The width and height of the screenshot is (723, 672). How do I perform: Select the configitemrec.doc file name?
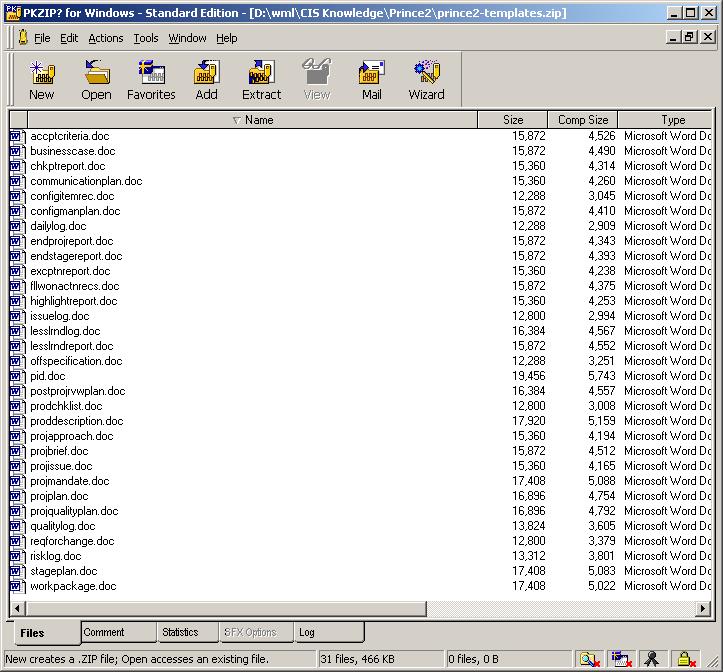coord(72,196)
